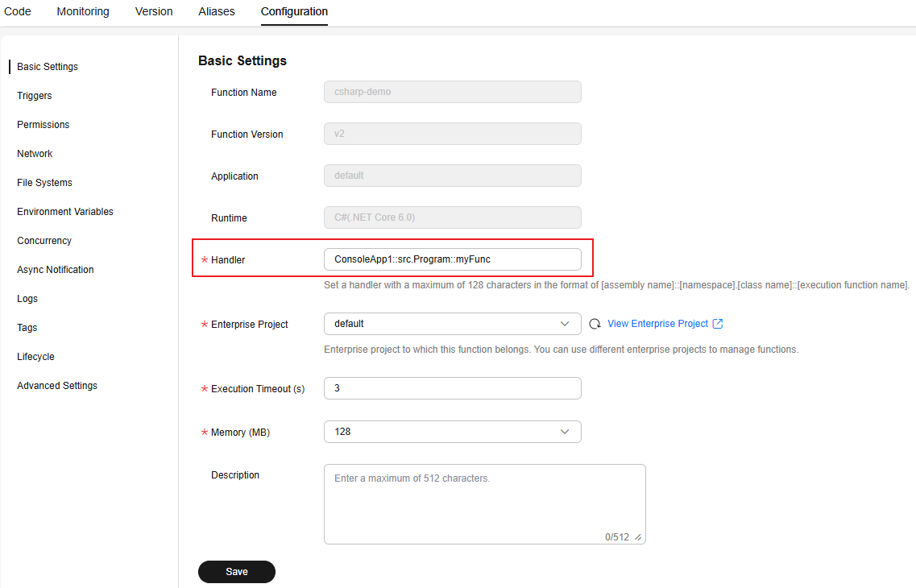This screenshot has width=916, height=588.
Task: Select Permissions from the side menu
Action: (44, 125)
